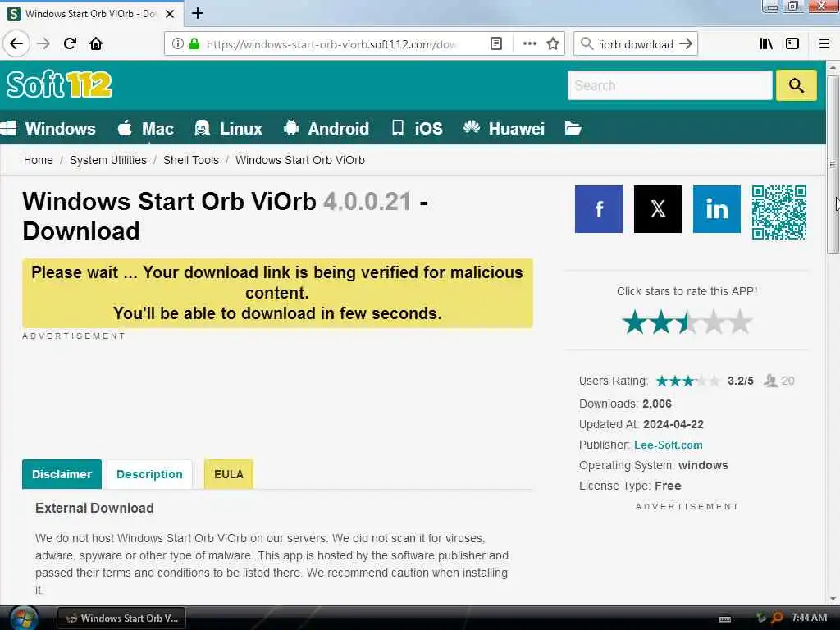The image size is (840, 630).
Task: Open System Utilities breadcrumb
Action: pyautogui.click(x=108, y=160)
